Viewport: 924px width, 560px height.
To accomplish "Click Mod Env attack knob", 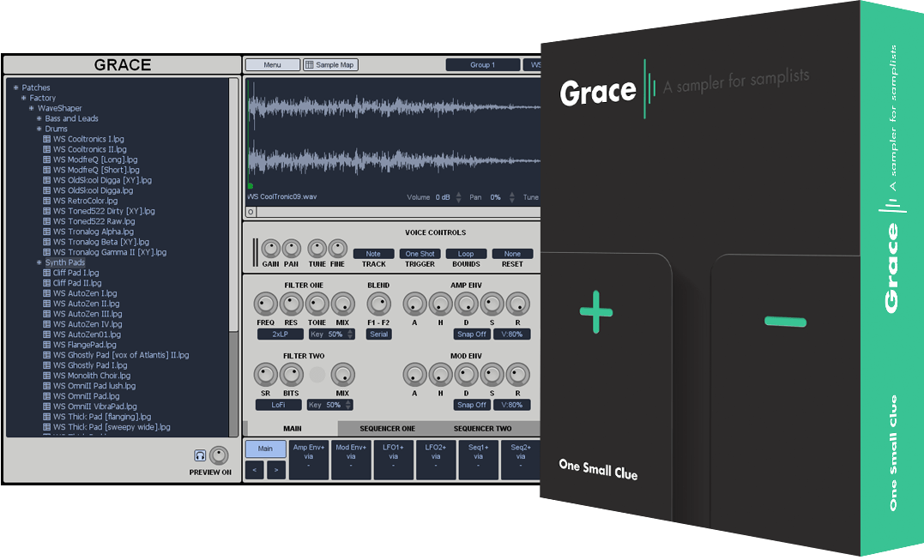I will pos(414,375).
